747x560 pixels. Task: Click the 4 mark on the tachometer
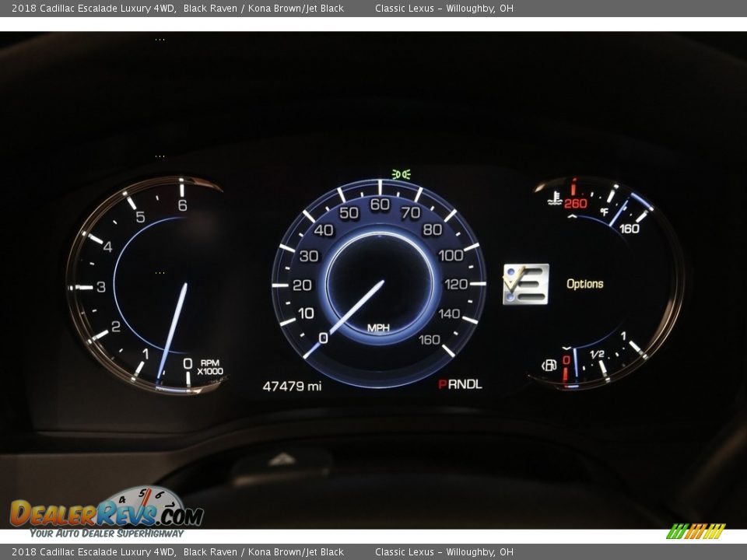pos(107,247)
